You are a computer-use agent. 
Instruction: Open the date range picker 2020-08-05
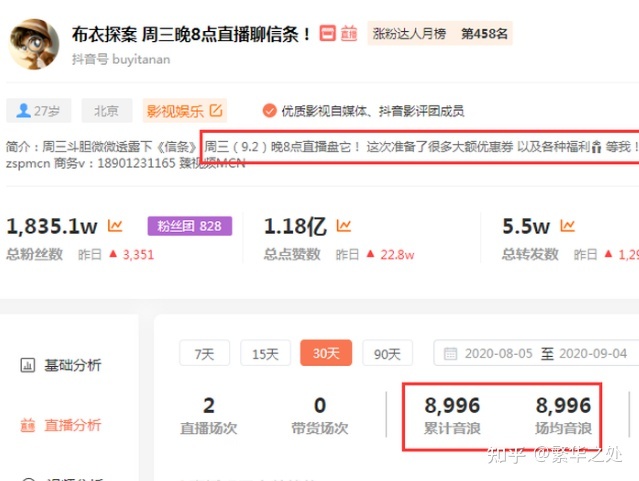536,353
